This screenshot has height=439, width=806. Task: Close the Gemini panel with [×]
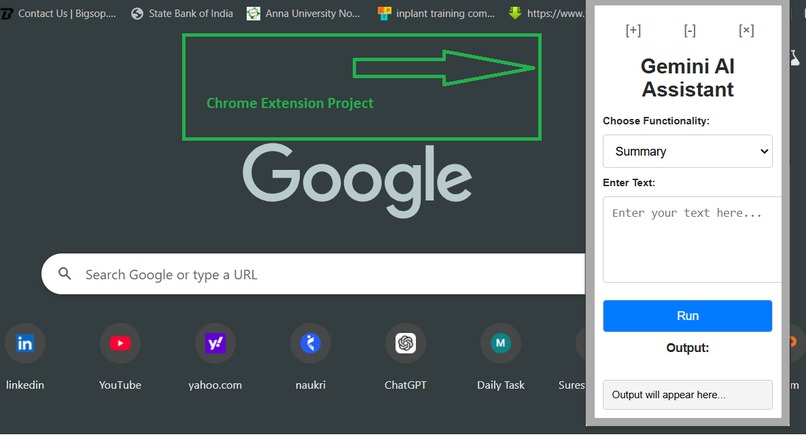tap(746, 30)
